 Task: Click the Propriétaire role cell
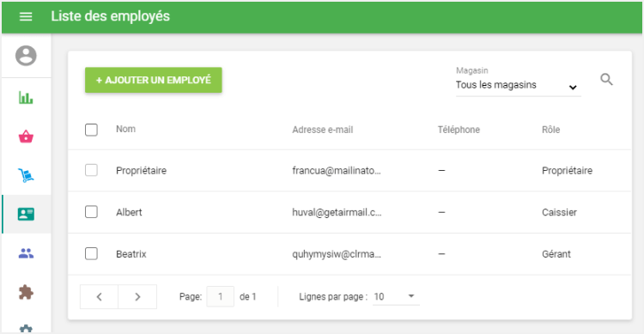point(568,171)
